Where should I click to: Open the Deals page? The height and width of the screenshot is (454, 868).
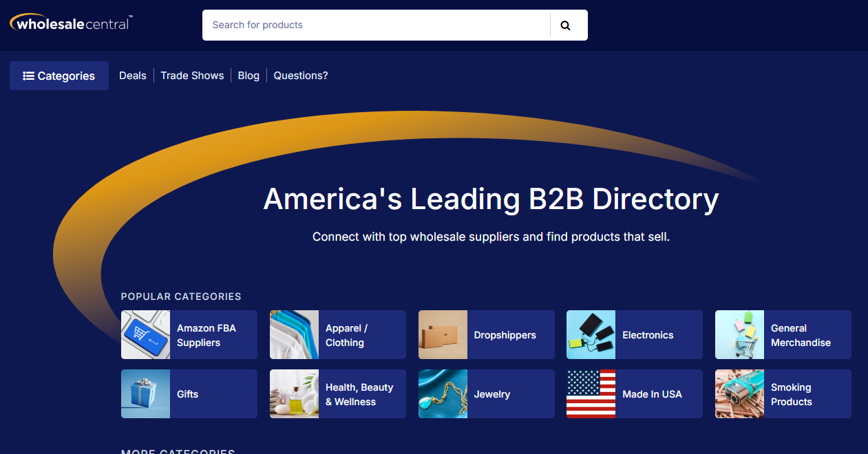(x=133, y=76)
